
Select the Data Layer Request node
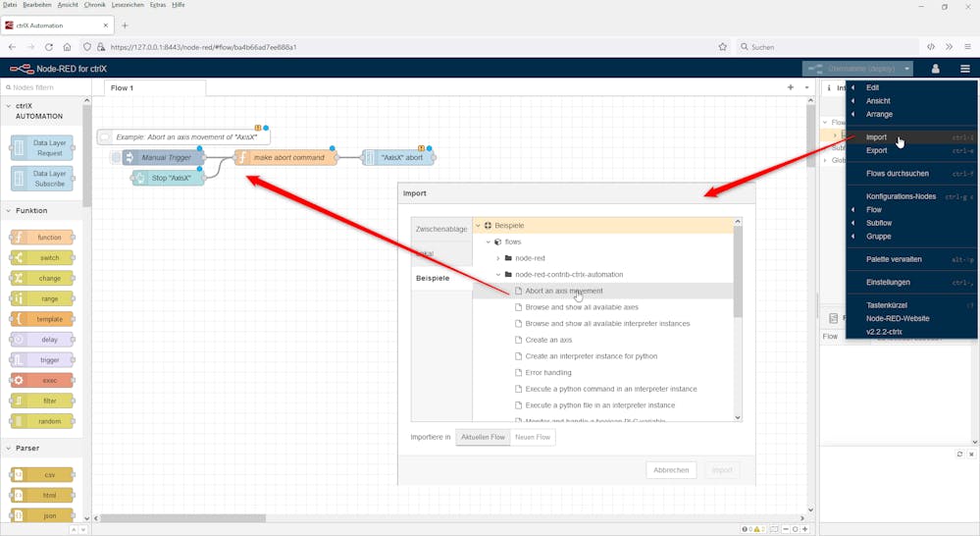(42, 148)
